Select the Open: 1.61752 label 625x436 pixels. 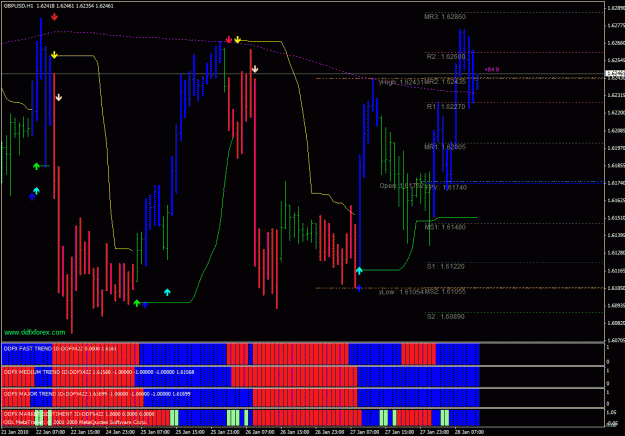pos(401,186)
